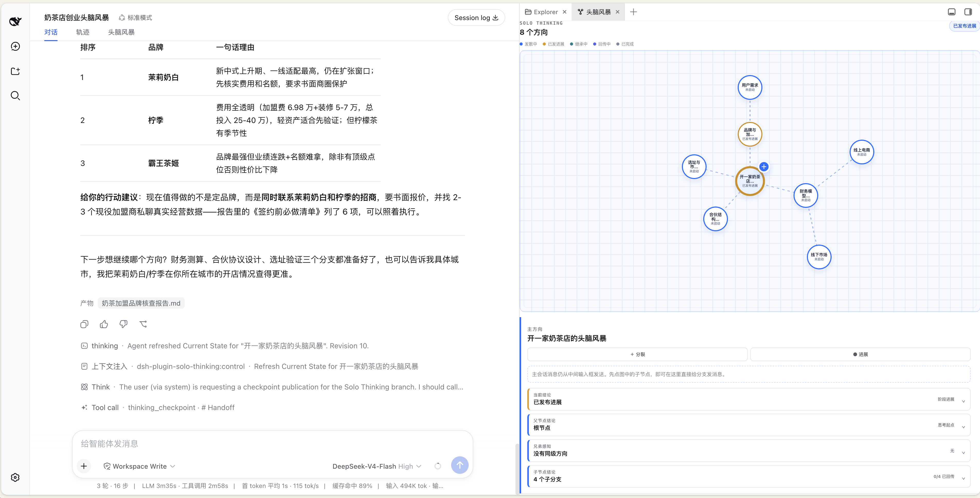980x498 pixels.
Task: Click the loading spinner icon by send
Action: tap(438, 466)
